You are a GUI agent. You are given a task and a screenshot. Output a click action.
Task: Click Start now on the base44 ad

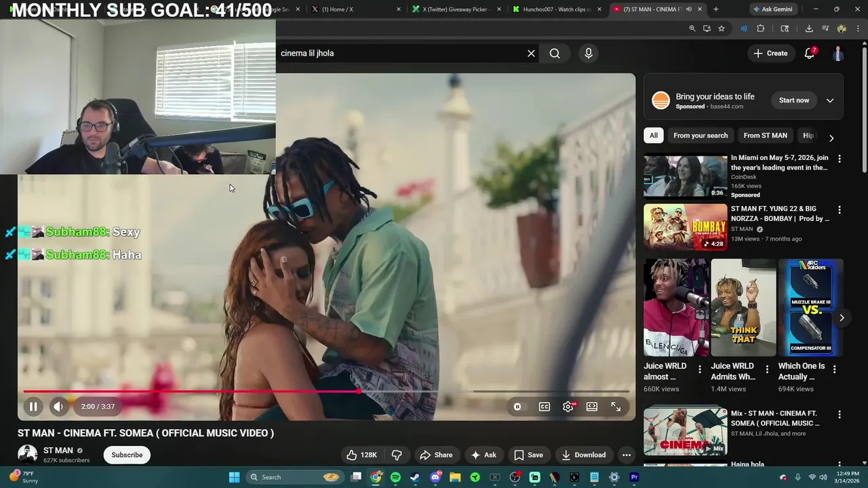point(794,100)
